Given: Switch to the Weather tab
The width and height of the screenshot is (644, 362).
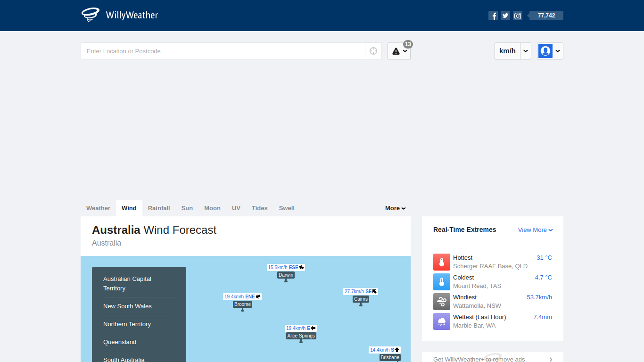Looking at the screenshot, I should [98, 208].
